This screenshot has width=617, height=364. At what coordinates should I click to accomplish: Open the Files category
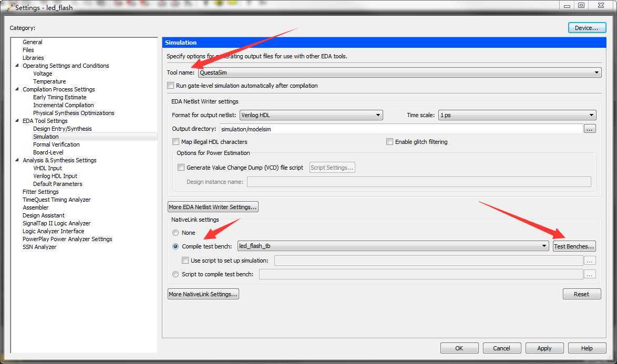click(28, 50)
